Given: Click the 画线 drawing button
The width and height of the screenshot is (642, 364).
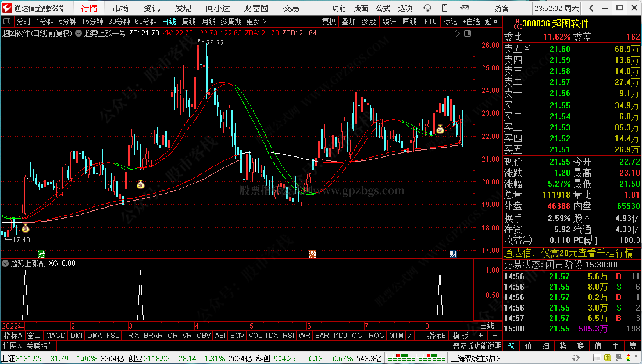Looking at the screenshot, I should coord(410,22).
